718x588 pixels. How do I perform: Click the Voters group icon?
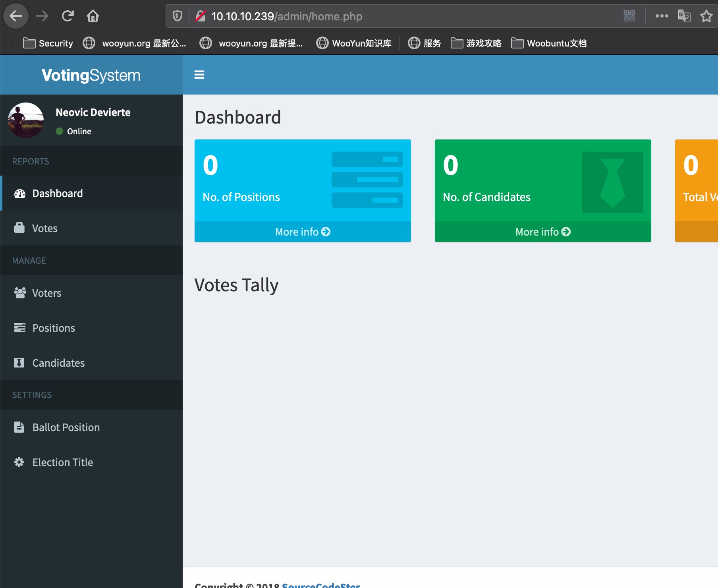pyautogui.click(x=20, y=293)
